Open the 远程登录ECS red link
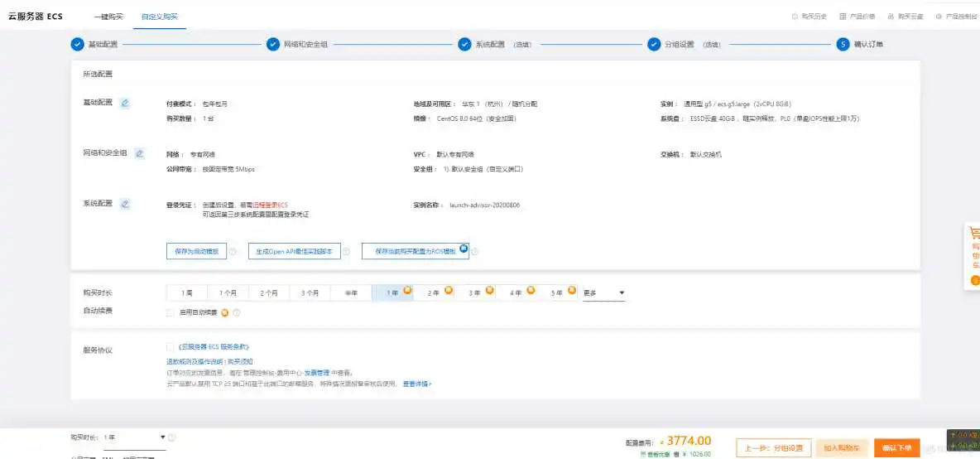This screenshot has width=980, height=459. click(x=270, y=205)
